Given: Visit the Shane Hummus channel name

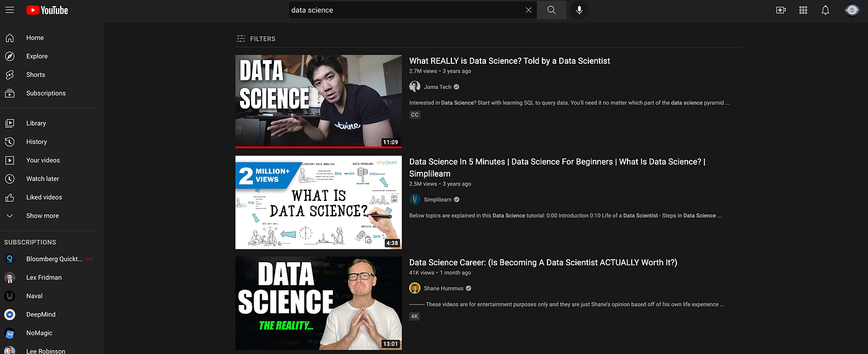Looking at the screenshot, I should (x=443, y=288).
